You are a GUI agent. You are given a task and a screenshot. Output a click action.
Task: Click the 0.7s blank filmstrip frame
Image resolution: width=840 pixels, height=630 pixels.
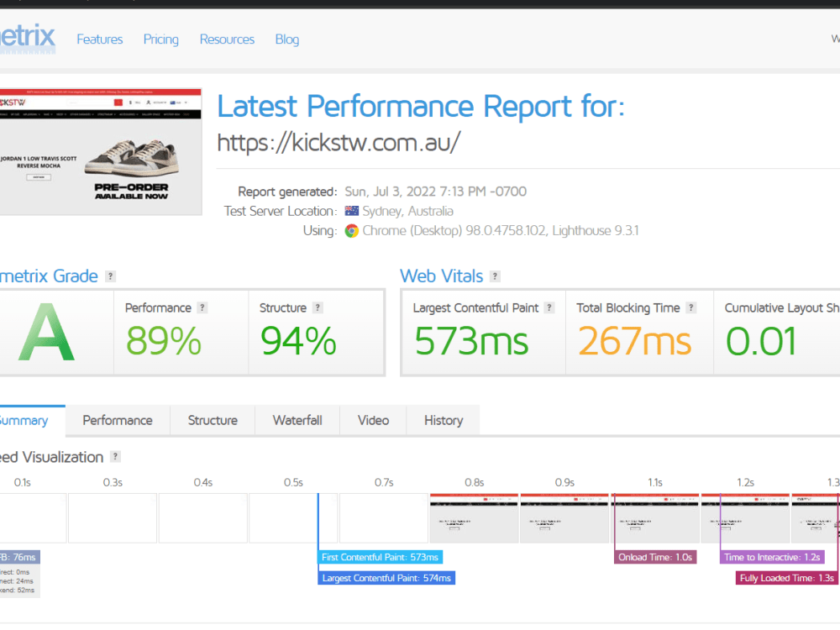pos(384,518)
